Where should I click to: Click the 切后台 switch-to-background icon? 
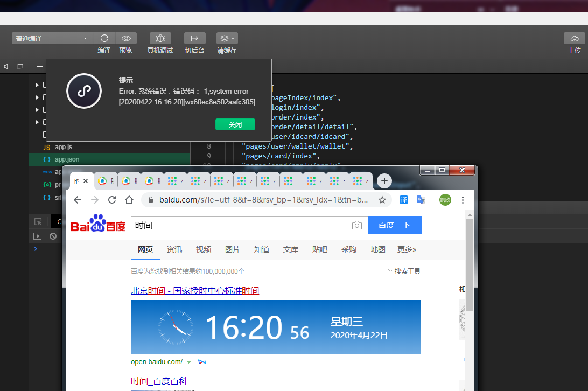pos(194,38)
